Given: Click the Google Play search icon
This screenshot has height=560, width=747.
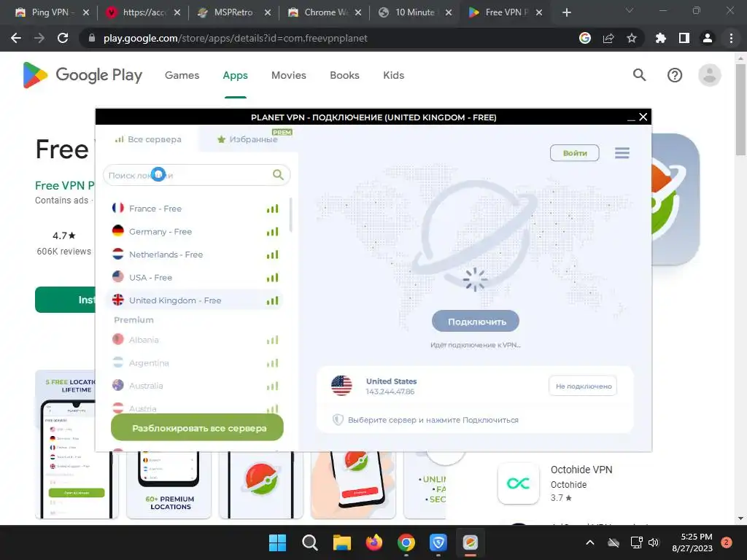Looking at the screenshot, I should pyautogui.click(x=639, y=75).
